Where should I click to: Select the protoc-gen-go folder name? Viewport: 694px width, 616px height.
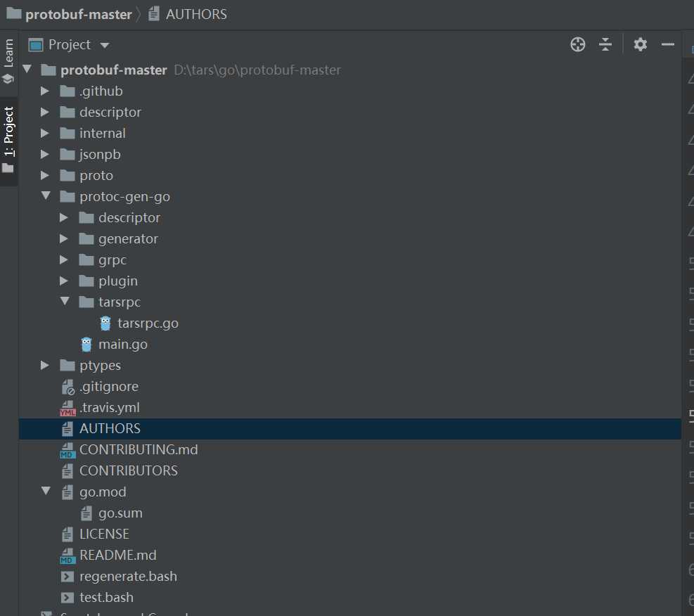(x=124, y=197)
